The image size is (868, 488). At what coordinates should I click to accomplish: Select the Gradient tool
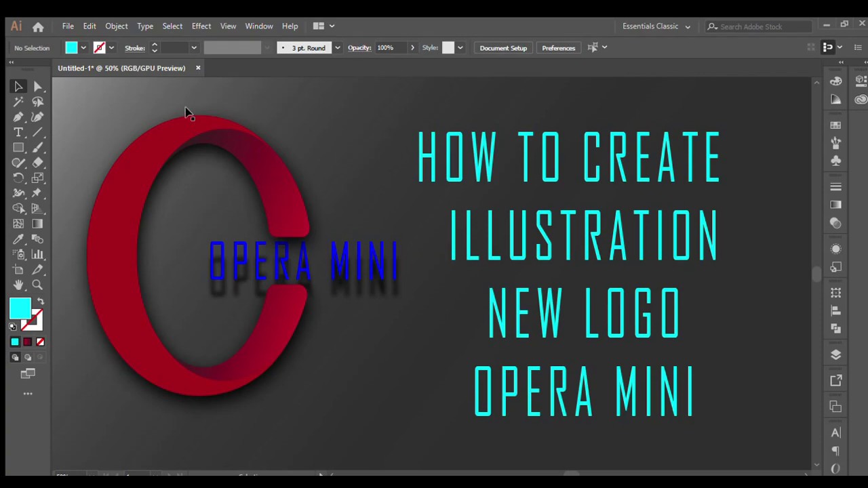38,224
